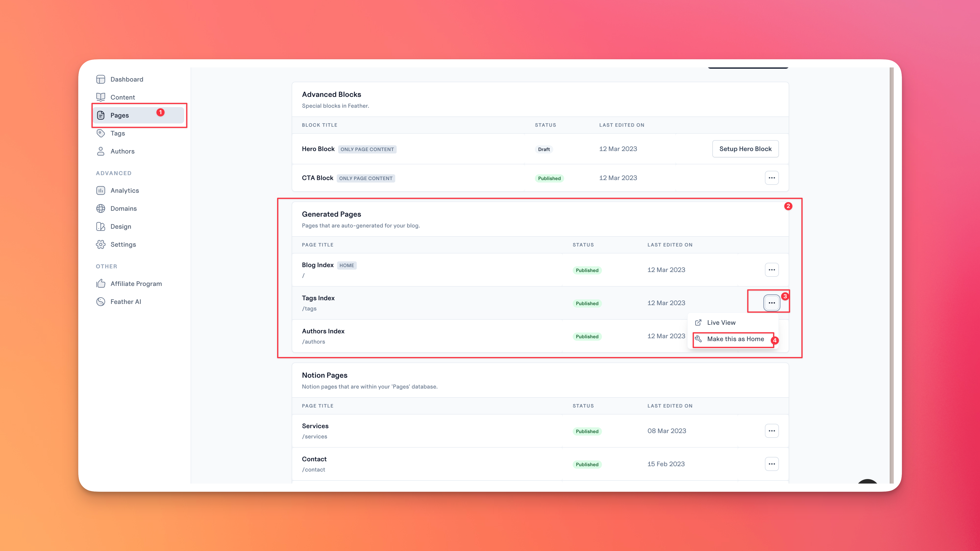This screenshot has width=980, height=551.
Task: Open the Design section icon
Action: (101, 226)
